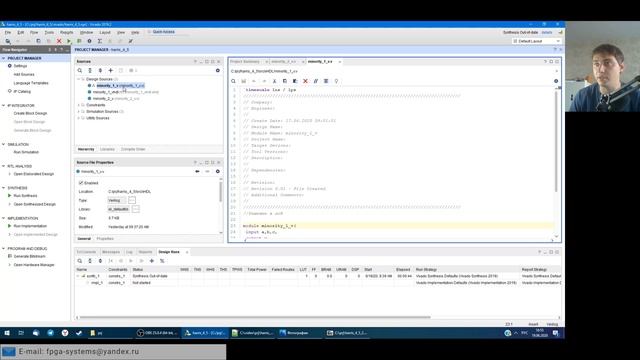640x360 pixels.
Task: Click Run Synthesis in Flow Navigator
Action: (25, 196)
